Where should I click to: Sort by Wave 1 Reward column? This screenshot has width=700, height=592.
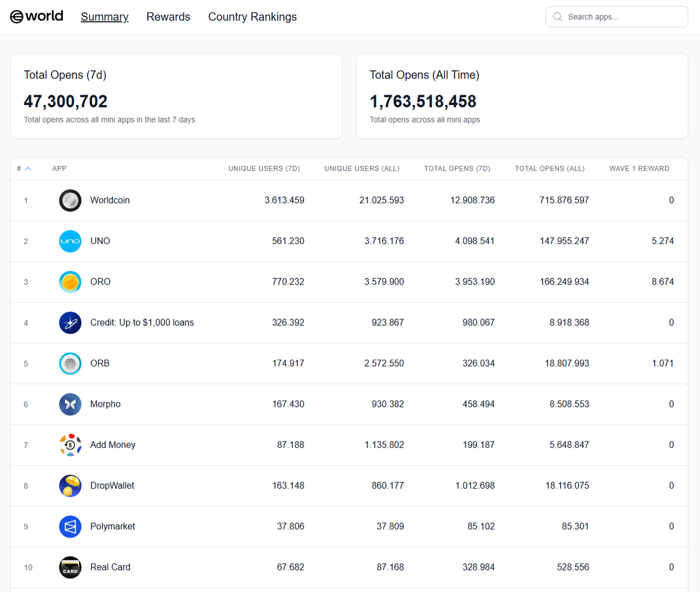coord(639,169)
